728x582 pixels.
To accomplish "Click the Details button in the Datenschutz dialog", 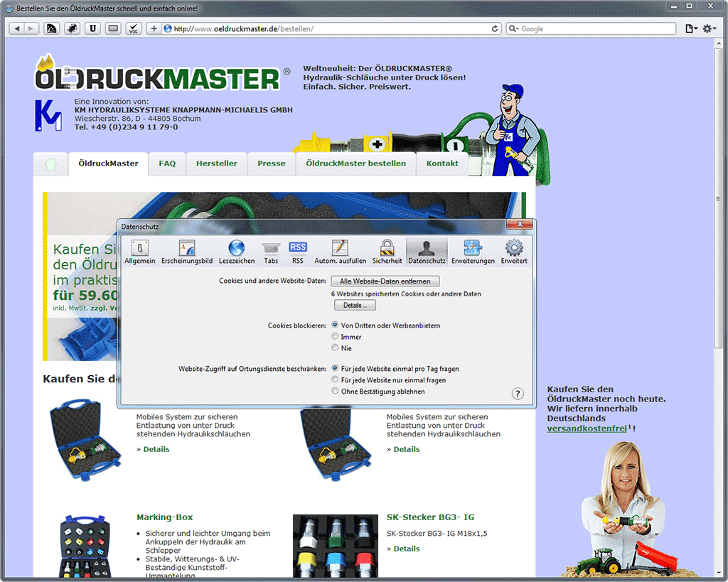I will click(355, 306).
